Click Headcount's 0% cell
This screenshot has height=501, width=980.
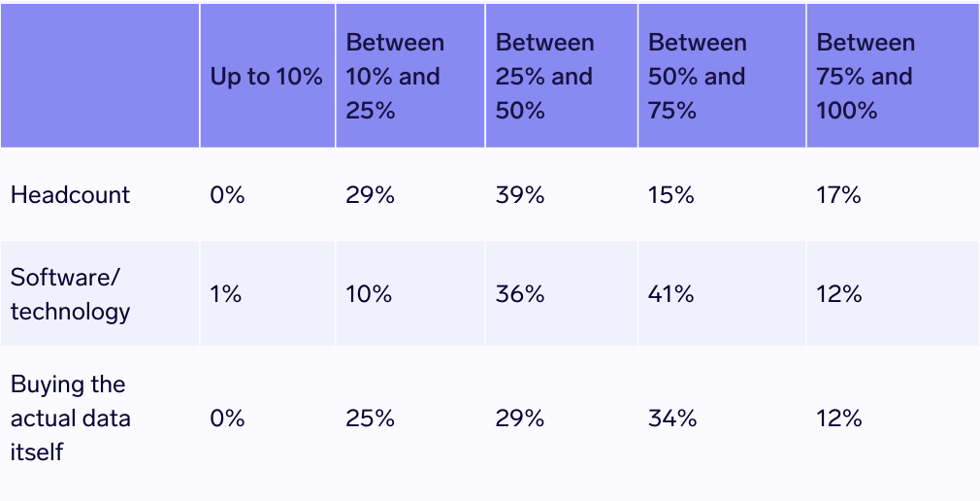pyautogui.click(x=227, y=194)
